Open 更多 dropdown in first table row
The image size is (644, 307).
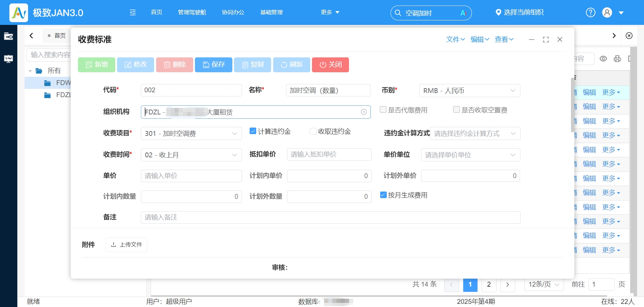tap(611, 92)
